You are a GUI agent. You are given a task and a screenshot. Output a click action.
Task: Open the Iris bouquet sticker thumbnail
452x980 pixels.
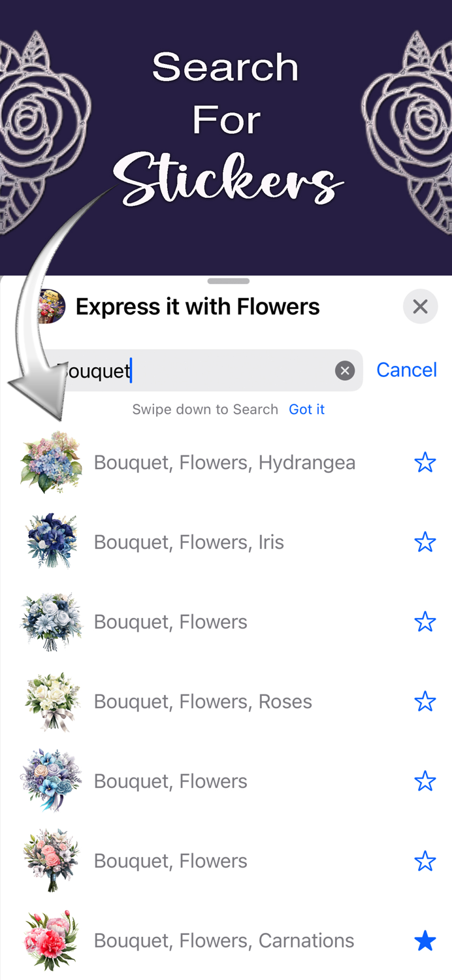[51, 542]
